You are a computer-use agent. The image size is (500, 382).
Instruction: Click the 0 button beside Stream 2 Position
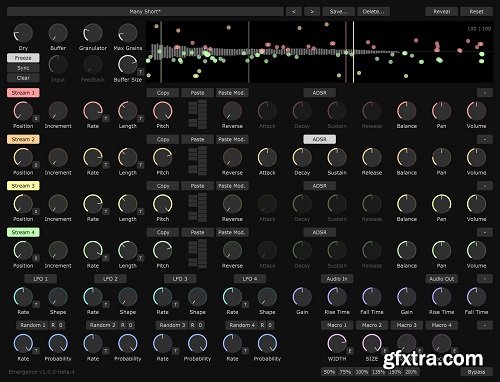tap(36, 165)
